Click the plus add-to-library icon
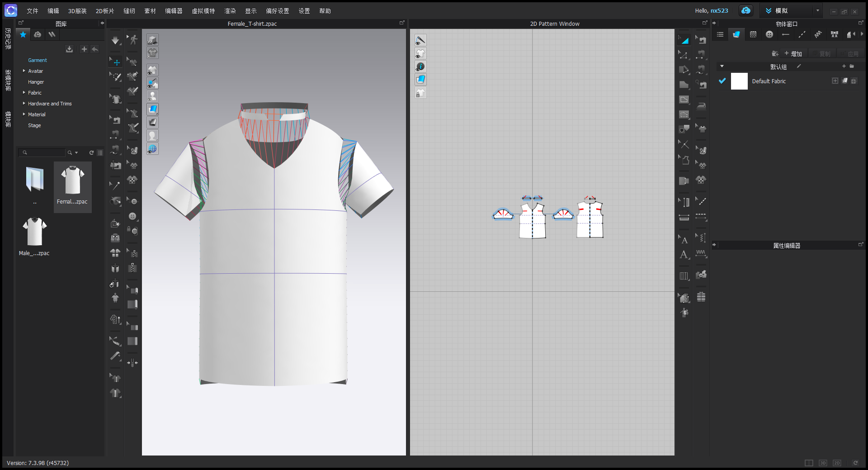868x470 pixels. tap(84, 49)
